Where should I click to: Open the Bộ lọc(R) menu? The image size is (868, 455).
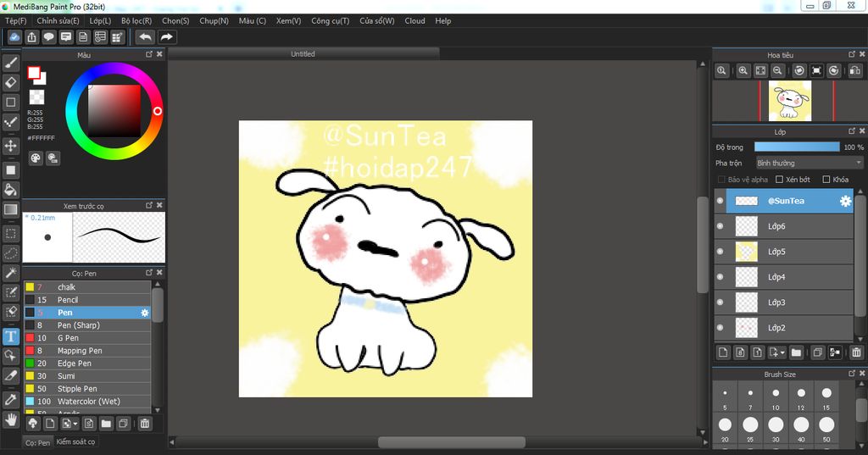136,21
